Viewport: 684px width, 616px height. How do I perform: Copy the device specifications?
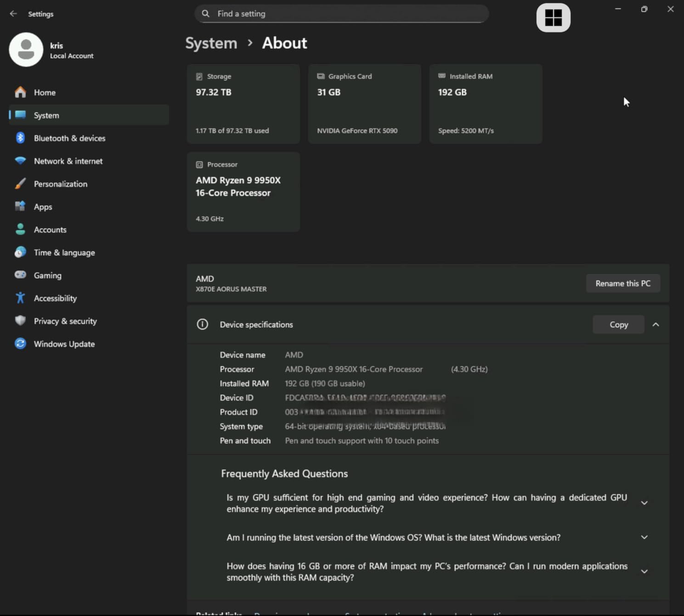coord(618,325)
